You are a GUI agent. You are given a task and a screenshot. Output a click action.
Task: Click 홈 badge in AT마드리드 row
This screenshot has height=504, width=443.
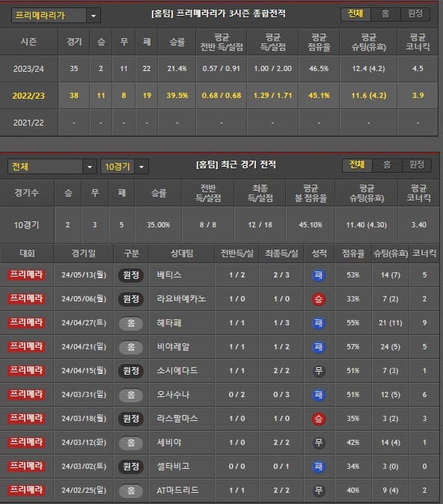(131, 491)
